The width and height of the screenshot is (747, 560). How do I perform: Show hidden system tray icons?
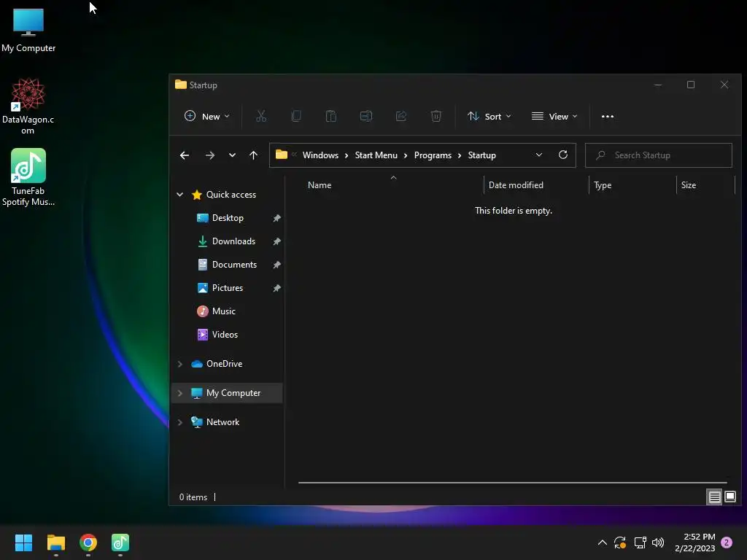pyautogui.click(x=602, y=542)
